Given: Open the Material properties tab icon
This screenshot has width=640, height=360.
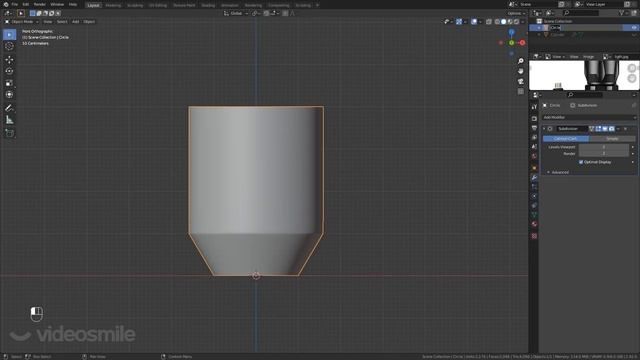Looking at the screenshot, I should coord(534,224).
